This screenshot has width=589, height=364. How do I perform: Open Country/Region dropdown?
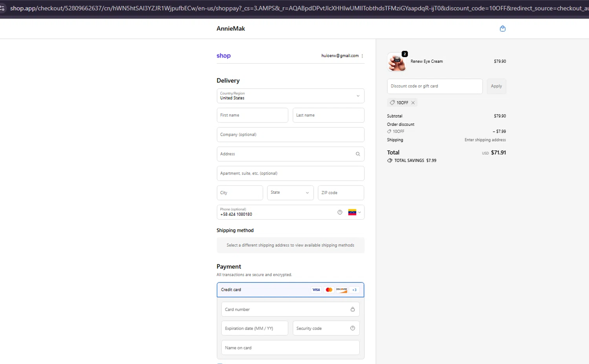point(291,96)
